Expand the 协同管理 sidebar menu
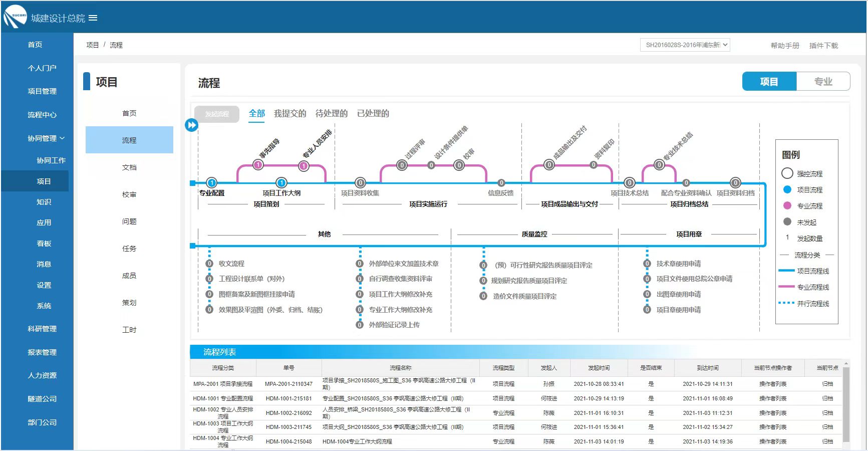This screenshot has width=868, height=451. [x=46, y=138]
